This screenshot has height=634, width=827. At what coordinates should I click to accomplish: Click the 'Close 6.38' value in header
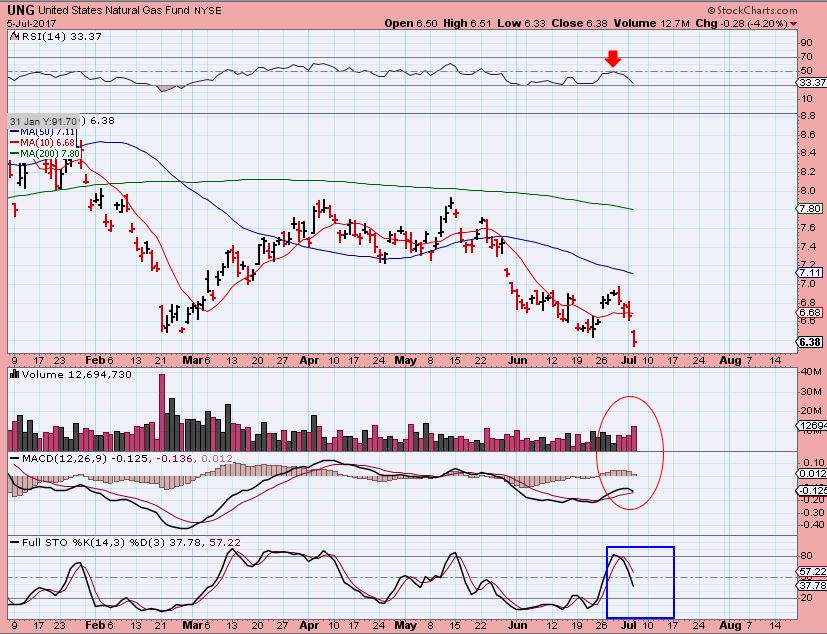pos(580,23)
